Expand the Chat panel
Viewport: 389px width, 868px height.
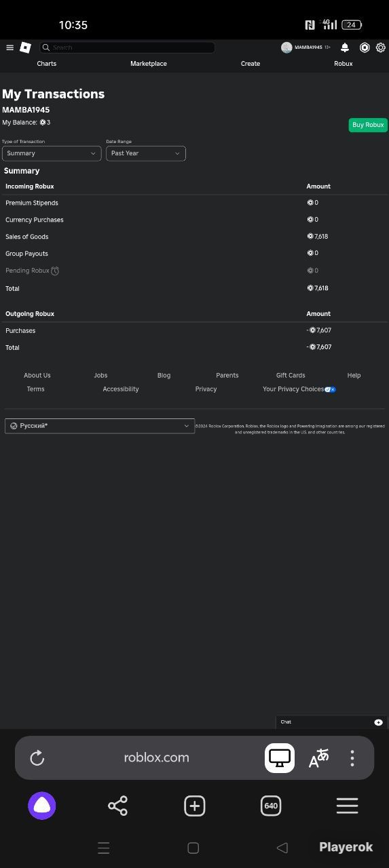click(x=331, y=722)
